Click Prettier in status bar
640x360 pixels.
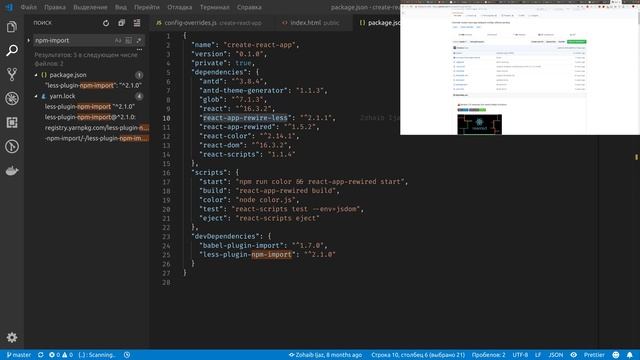[x=594, y=355]
